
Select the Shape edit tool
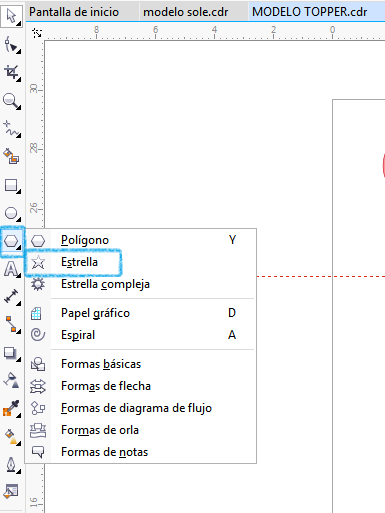click(12, 44)
